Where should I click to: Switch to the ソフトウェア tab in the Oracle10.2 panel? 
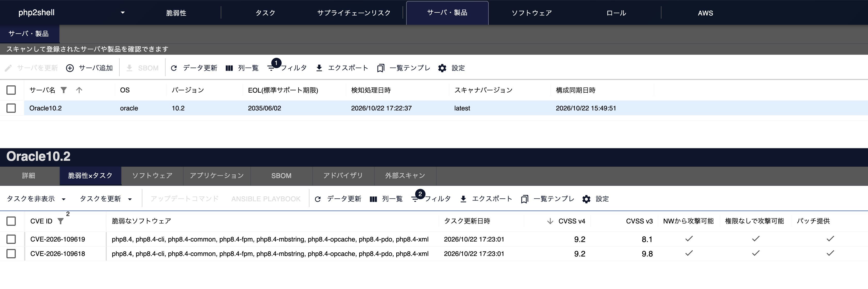coord(152,176)
